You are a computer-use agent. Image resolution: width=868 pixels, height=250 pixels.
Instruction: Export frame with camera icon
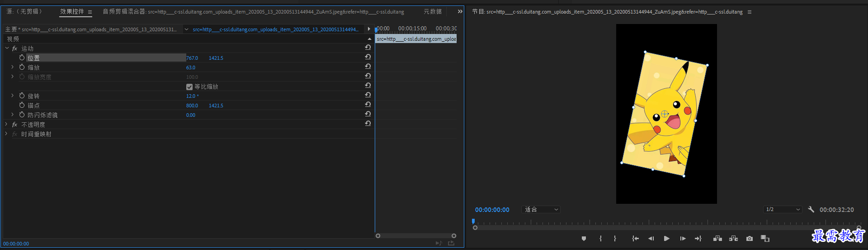[x=750, y=239]
